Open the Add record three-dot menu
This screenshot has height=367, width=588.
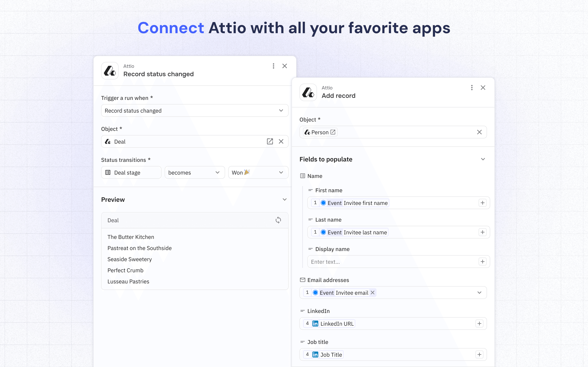[x=472, y=88]
